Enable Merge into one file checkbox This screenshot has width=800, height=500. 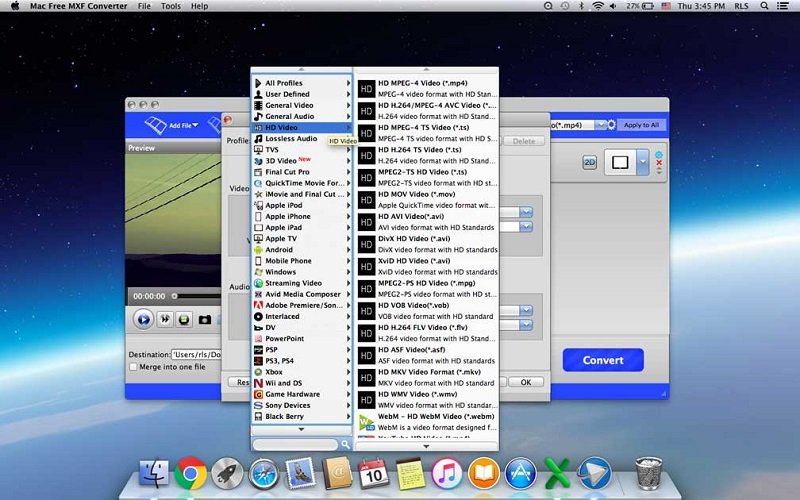[134, 367]
